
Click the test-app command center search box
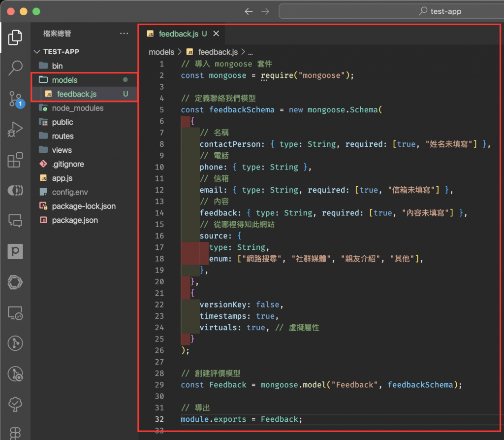pyautogui.click(x=391, y=12)
